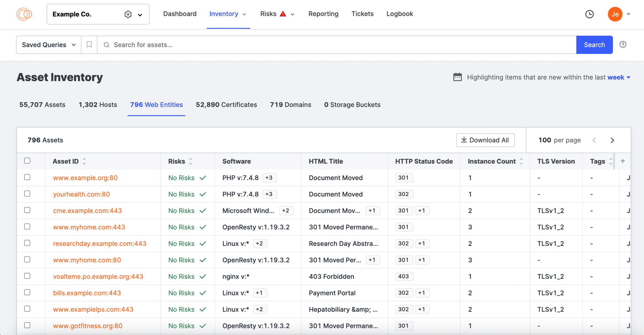644x335 pixels.
Task: Sort table by Instance Count arrows
Action: (x=521, y=161)
